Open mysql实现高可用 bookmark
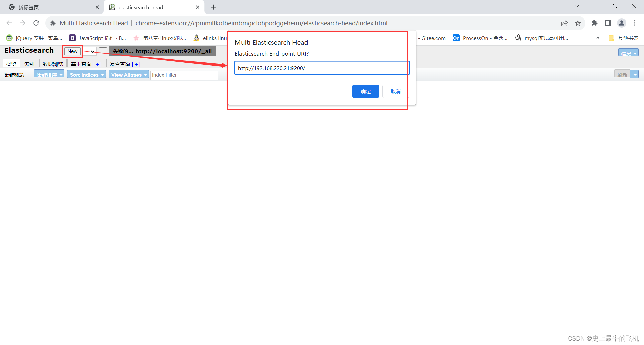 [x=542, y=38]
